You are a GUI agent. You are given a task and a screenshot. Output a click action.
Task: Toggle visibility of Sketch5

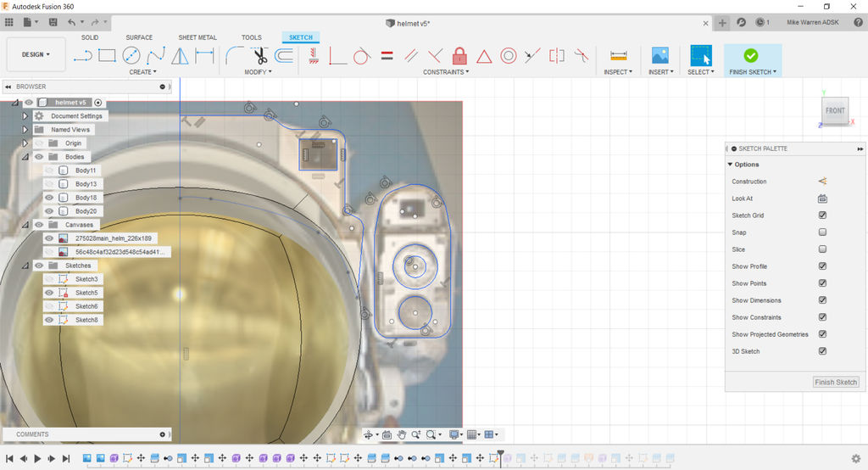pos(49,293)
